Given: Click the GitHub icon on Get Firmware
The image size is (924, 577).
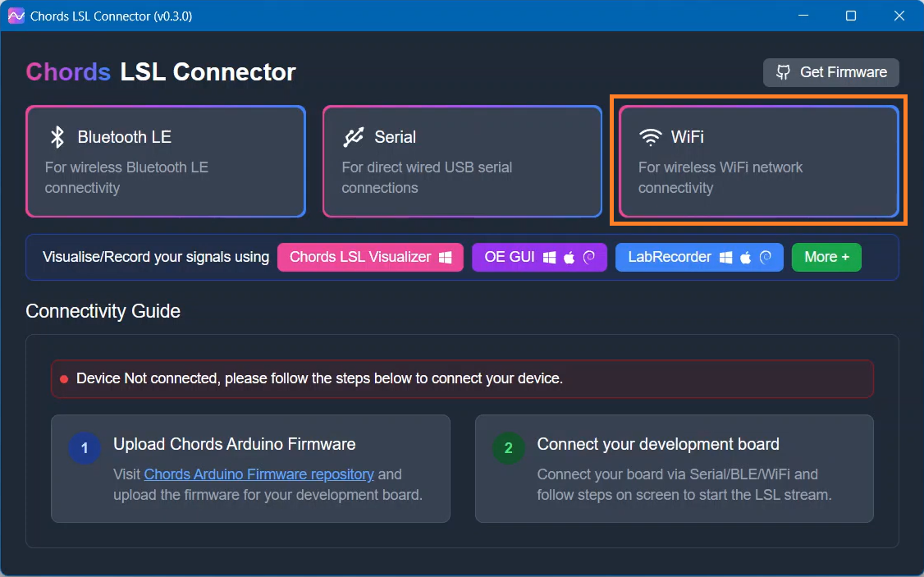Looking at the screenshot, I should [x=783, y=72].
